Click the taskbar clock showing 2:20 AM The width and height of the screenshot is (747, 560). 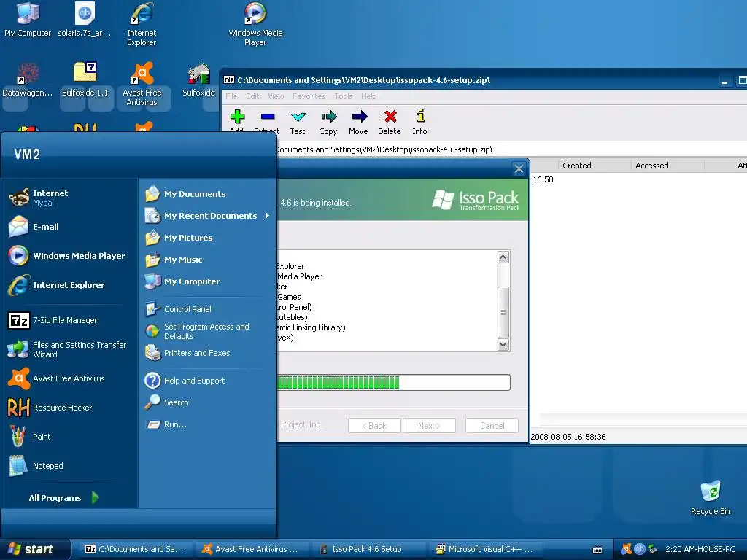pyautogui.click(x=700, y=549)
